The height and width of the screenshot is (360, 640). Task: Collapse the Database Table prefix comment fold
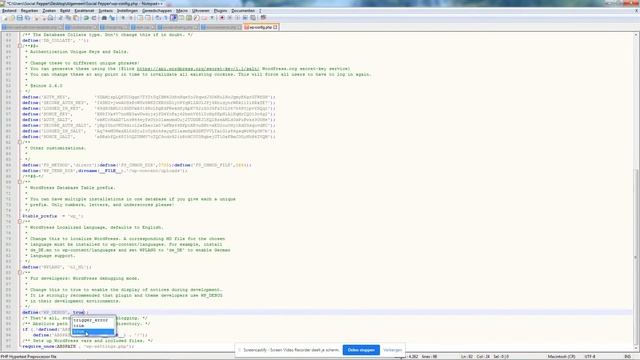click(20, 182)
